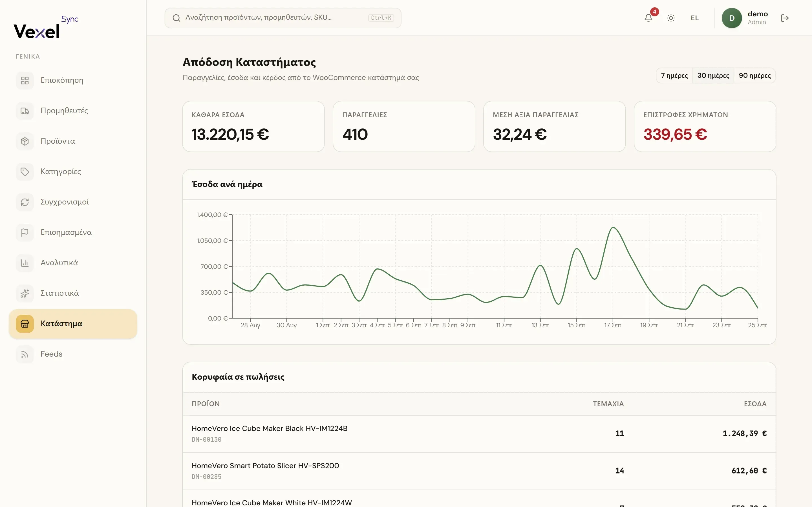The height and width of the screenshot is (507, 812).
Task: Open the notifications bell icon
Action: (648, 18)
